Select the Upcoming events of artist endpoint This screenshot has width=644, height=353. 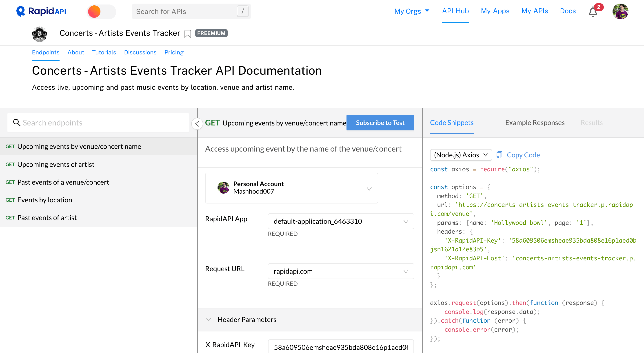pos(98,164)
